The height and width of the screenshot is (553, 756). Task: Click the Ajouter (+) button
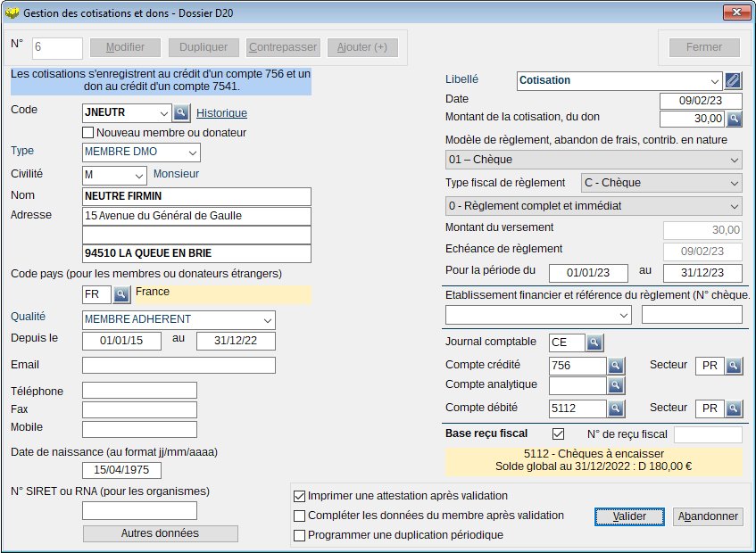tap(362, 47)
